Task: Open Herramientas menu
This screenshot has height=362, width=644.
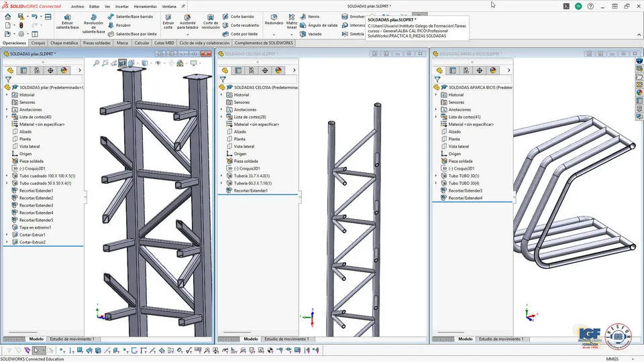Action: 145,7
